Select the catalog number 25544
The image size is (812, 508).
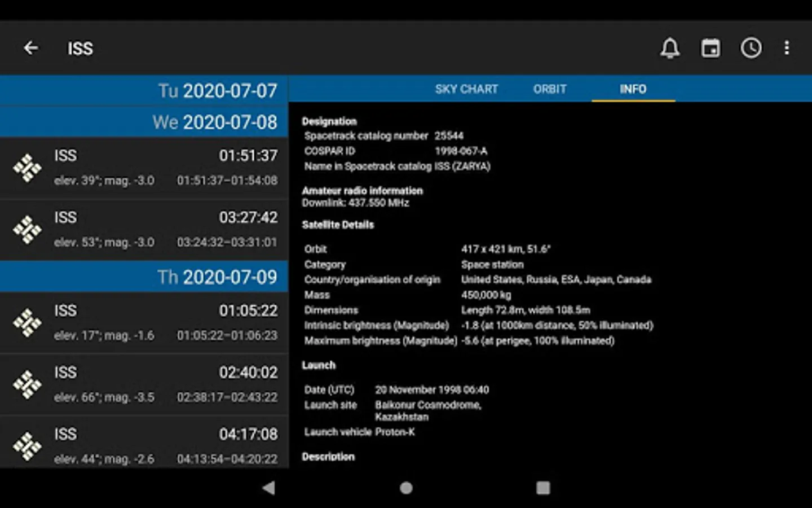[449, 135]
